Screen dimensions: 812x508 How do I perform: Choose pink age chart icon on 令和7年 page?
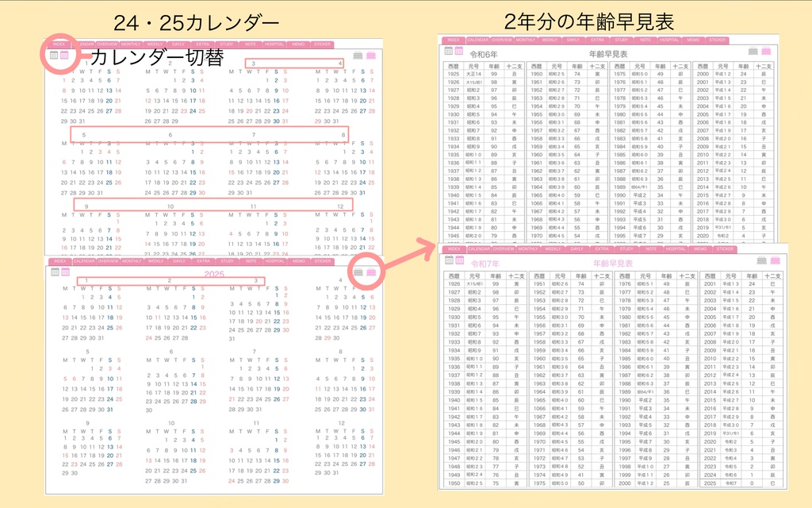[775, 260]
